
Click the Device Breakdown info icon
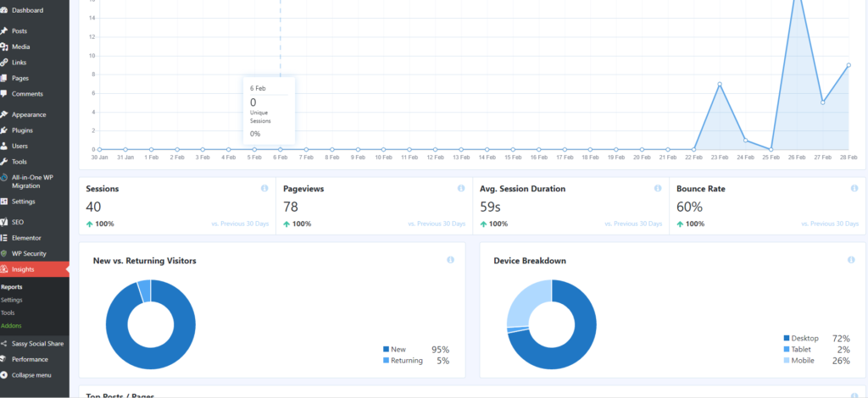851,260
